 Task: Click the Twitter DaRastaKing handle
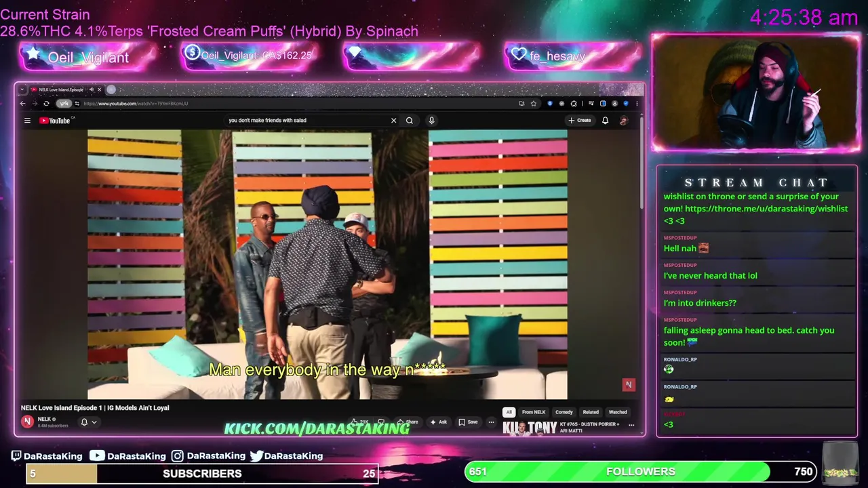pyautogui.click(x=286, y=456)
